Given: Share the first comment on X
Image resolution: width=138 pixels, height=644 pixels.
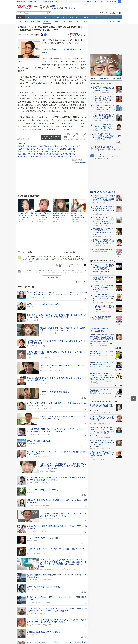Looking at the screenshot, I should [85, 265].
